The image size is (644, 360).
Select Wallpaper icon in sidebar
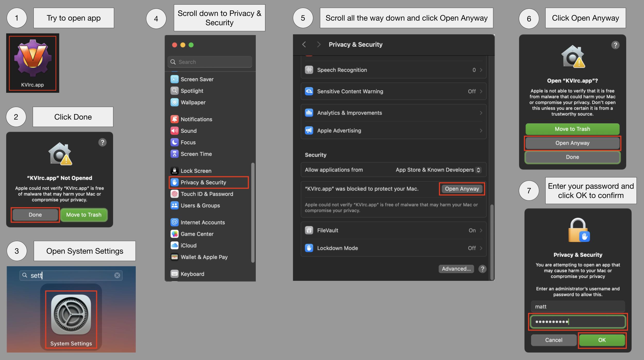174,102
